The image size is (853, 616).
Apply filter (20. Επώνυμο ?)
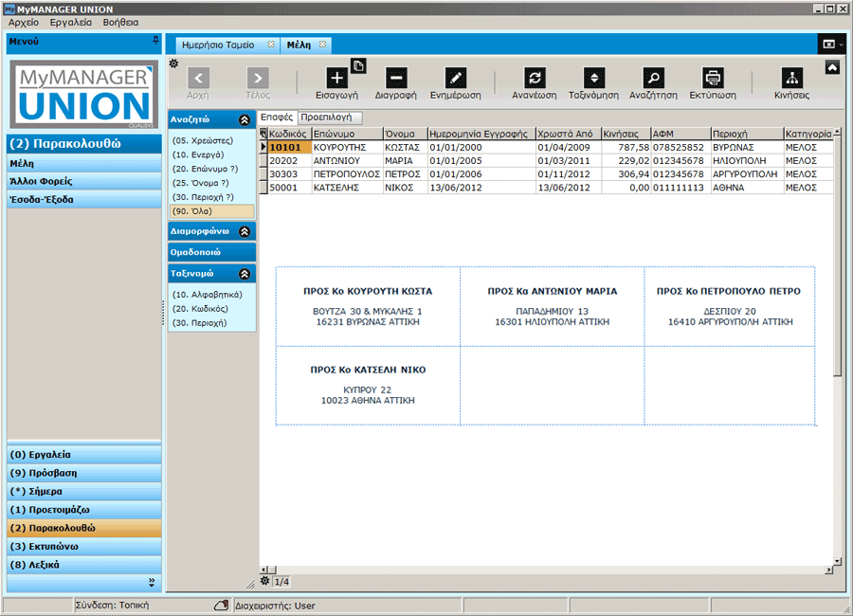(x=205, y=169)
